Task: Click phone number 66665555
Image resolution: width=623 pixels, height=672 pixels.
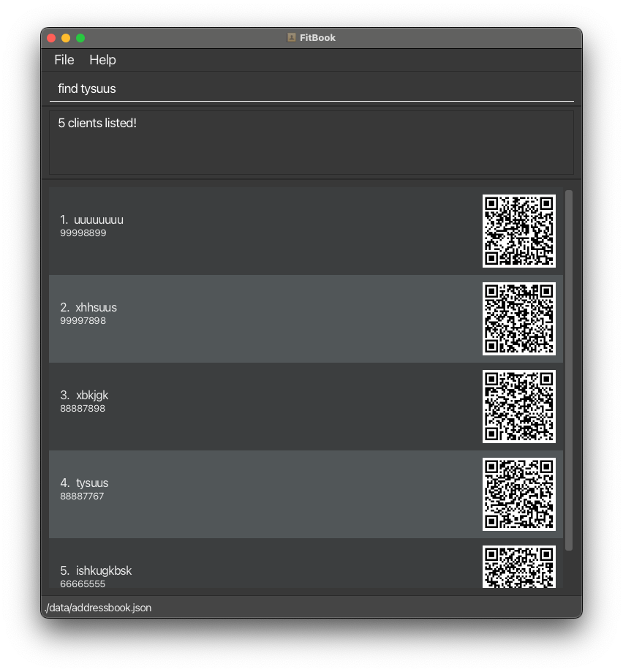Action: click(83, 584)
